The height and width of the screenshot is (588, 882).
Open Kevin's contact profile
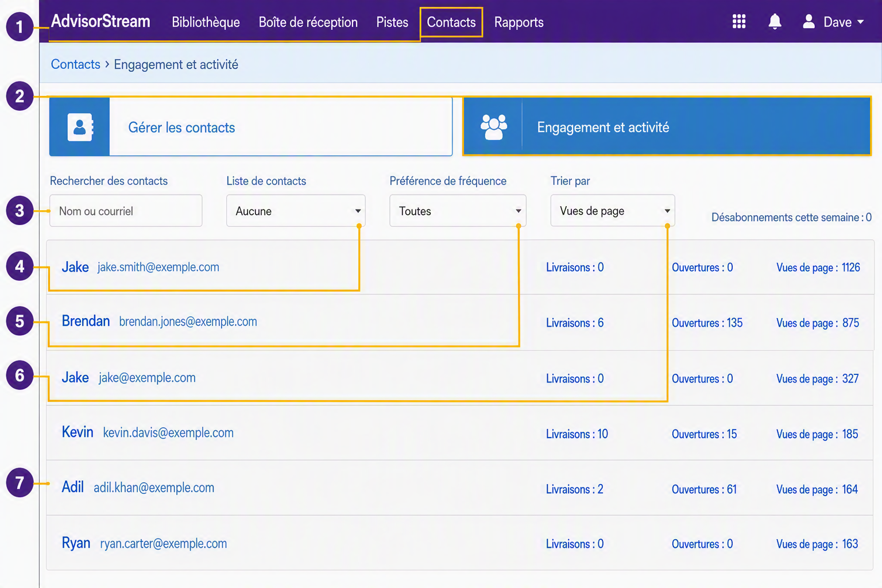(78, 432)
